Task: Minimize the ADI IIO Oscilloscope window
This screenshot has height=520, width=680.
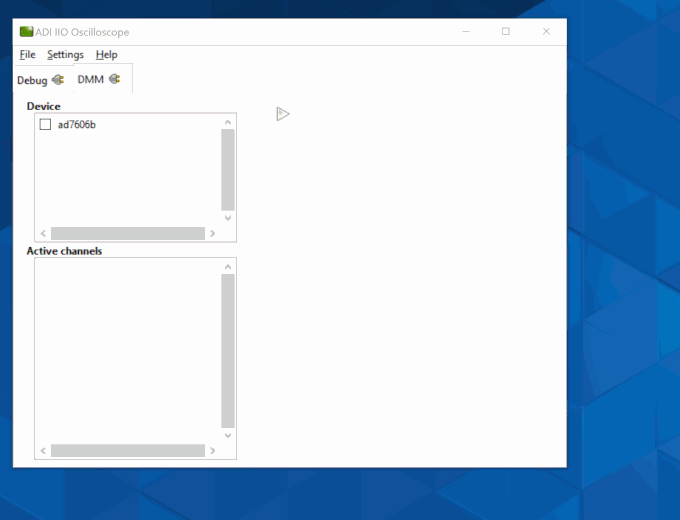Action: [466, 32]
